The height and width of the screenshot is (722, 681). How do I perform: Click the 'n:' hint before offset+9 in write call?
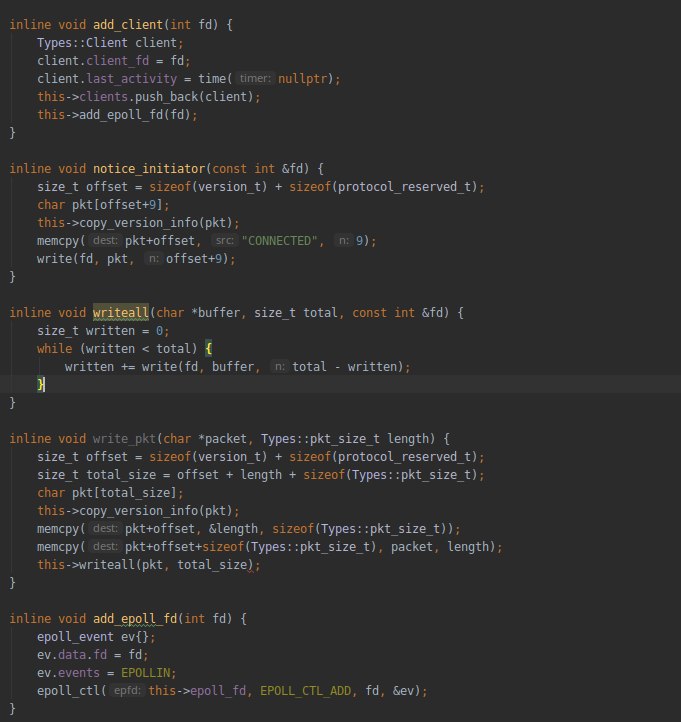tap(154, 258)
